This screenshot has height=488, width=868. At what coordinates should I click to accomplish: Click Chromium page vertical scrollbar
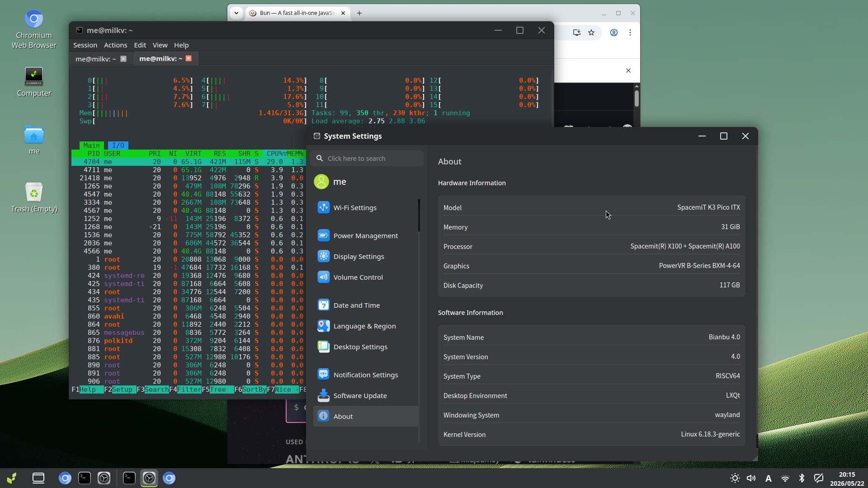point(637,99)
